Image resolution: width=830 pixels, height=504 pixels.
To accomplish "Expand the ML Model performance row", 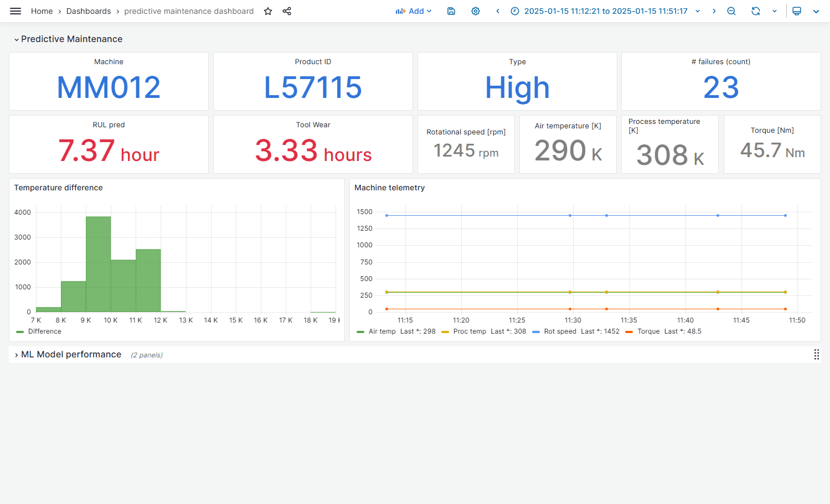I will (71, 355).
